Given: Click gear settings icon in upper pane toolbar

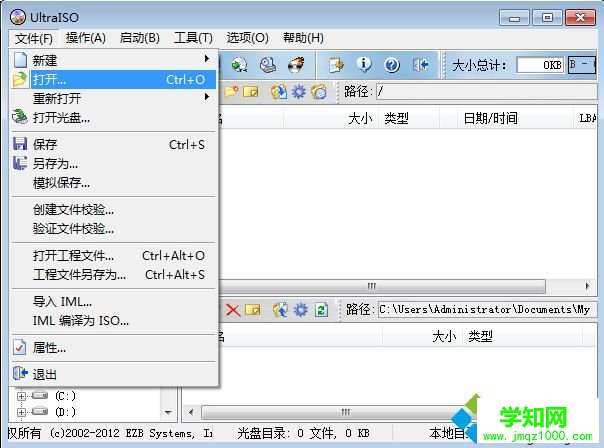Looking at the screenshot, I should pos(299,92).
